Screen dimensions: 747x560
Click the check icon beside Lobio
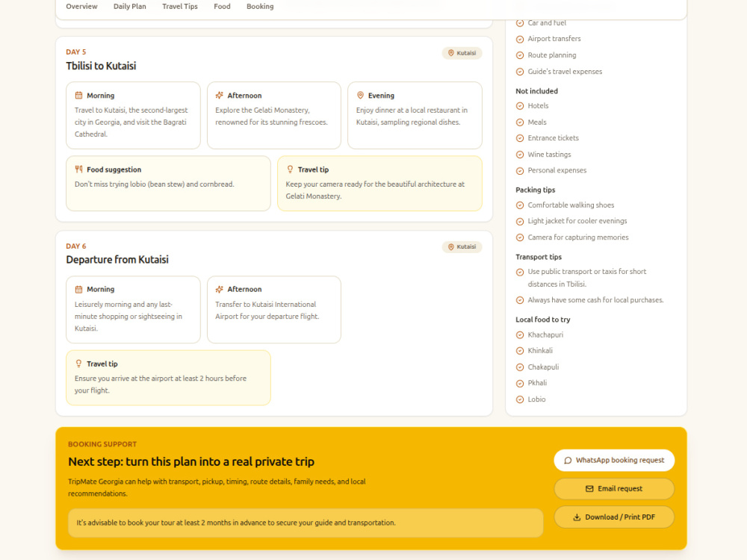click(x=520, y=399)
